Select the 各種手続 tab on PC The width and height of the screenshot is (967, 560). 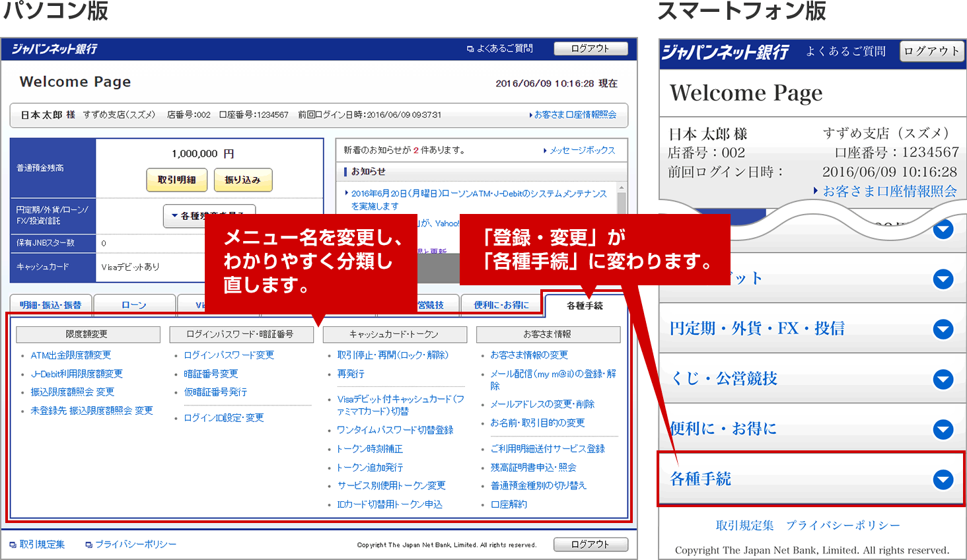click(585, 306)
